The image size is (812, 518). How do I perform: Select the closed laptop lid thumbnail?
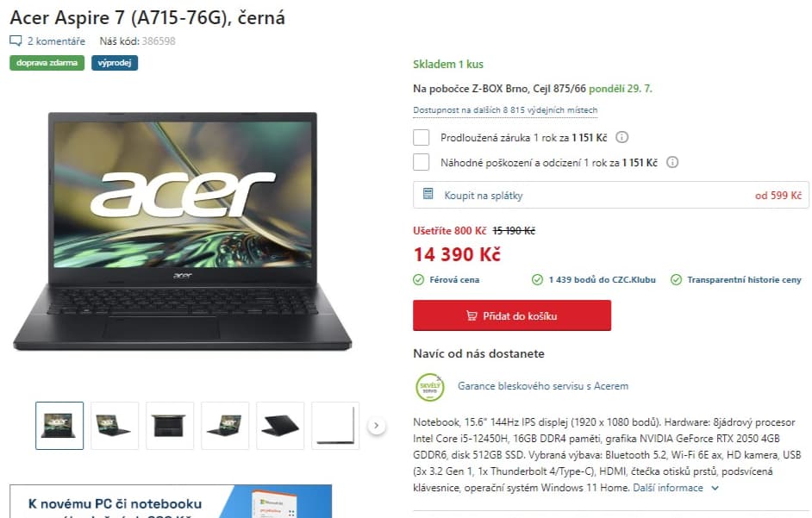point(280,426)
